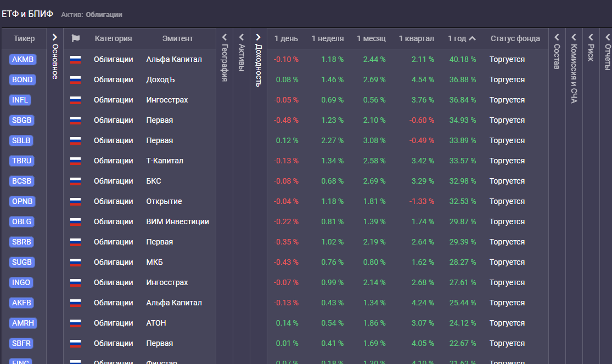Open the OPNB ticker

coord(23,201)
